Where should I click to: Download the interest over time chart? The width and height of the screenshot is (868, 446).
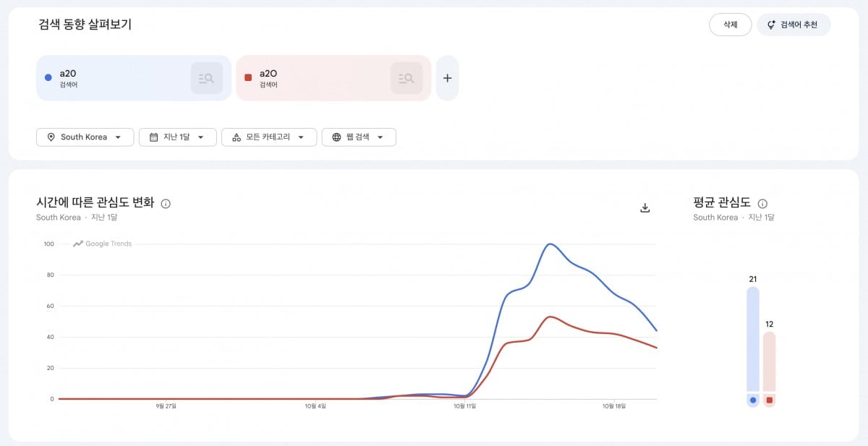(x=645, y=207)
